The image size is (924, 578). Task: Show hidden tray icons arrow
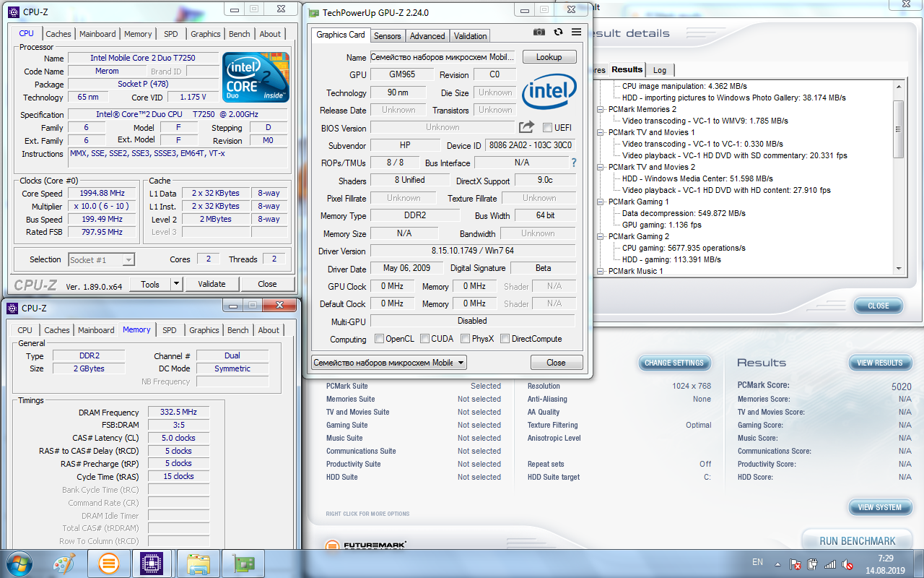click(x=777, y=564)
